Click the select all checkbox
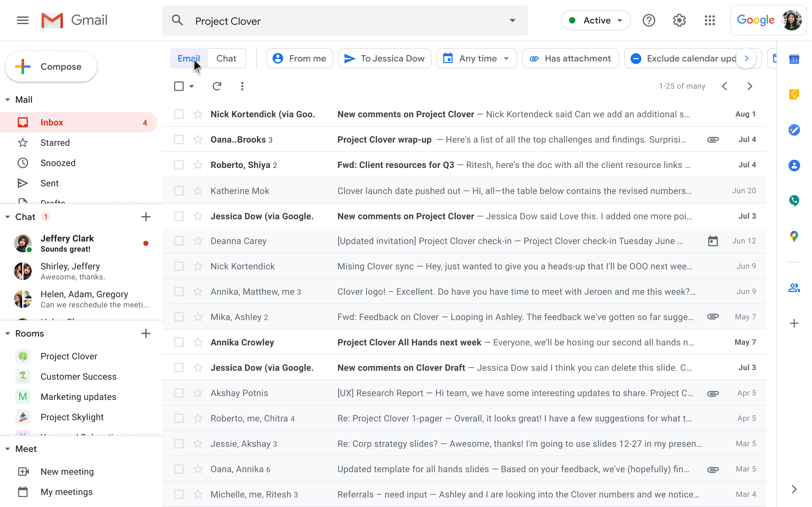 [179, 86]
